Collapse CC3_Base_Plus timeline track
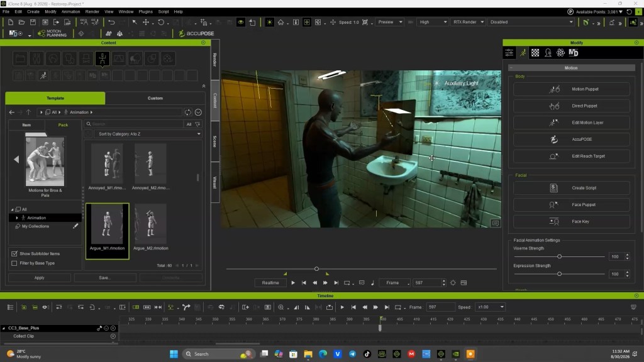 pyautogui.click(x=4, y=328)
